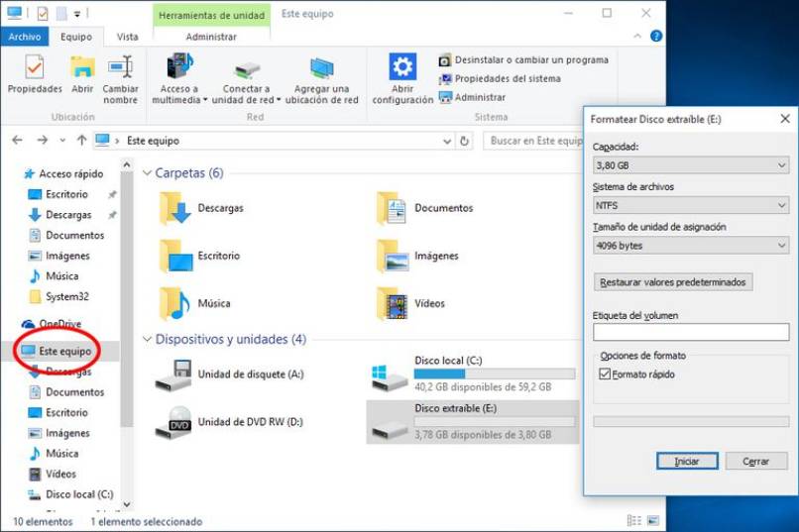Collapse Dispositivos y unidades (4) group
Viewport: 799px width, 532px height.
(148, 339)
